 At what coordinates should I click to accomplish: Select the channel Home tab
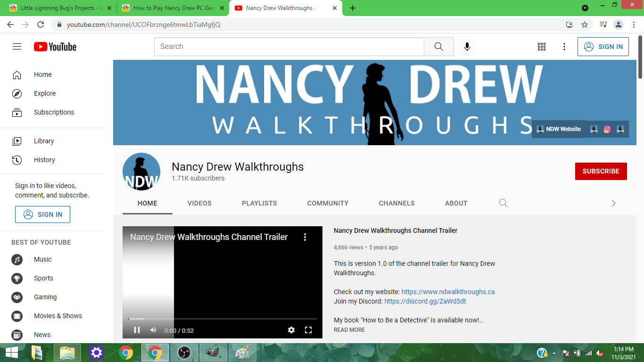click(148, 203)
